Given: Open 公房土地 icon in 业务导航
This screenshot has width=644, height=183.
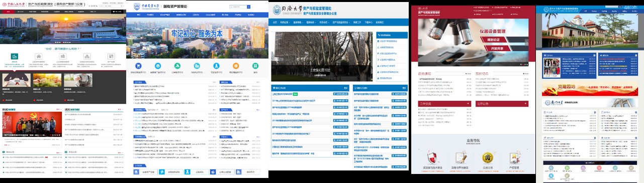Looking at the screenshot, I should pyautogui.click(x=487, y=157).
